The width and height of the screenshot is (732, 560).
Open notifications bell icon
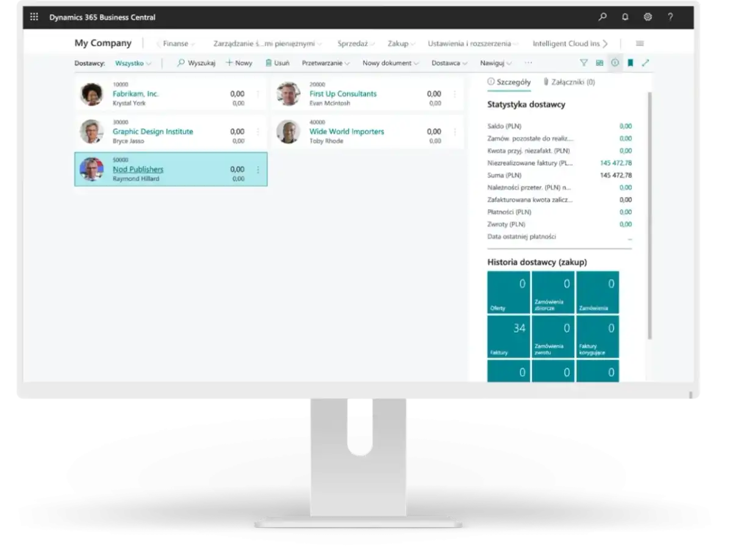(625, 17)
